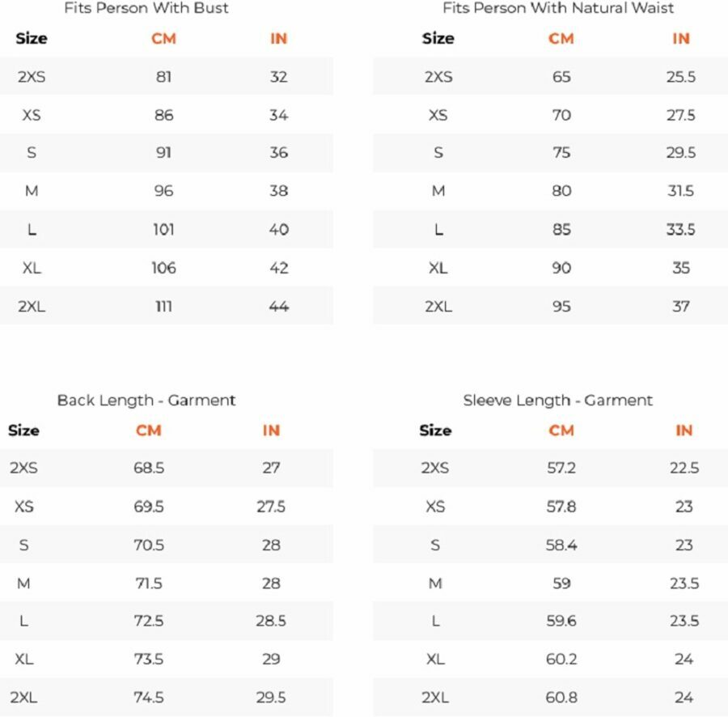Click the Size column header in Back Length table
728x717 pixels.
point(23,430)
